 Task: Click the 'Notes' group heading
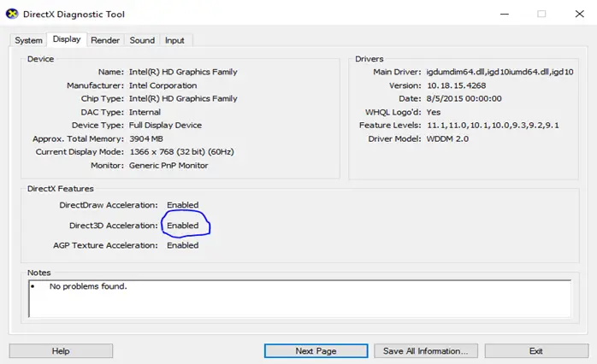(x=38, y=273)
